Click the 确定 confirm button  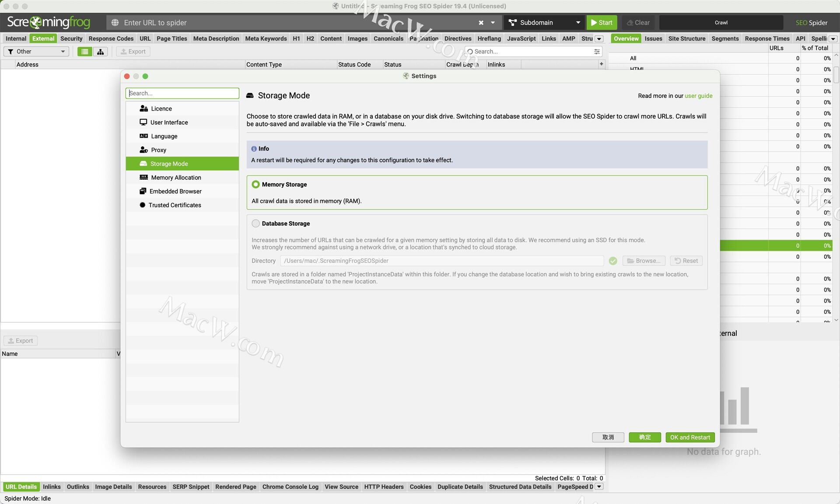click(x=645, y=437)
